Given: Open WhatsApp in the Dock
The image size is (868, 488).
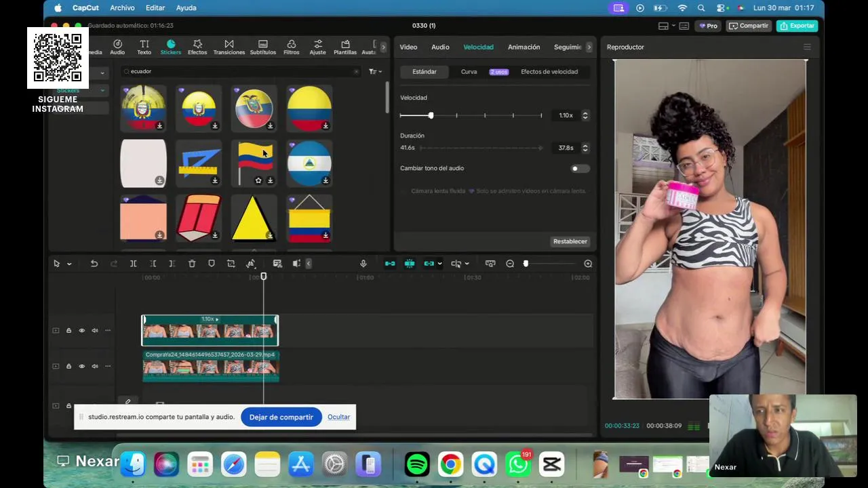Looking at the screenshot, I should coord(518,464).
